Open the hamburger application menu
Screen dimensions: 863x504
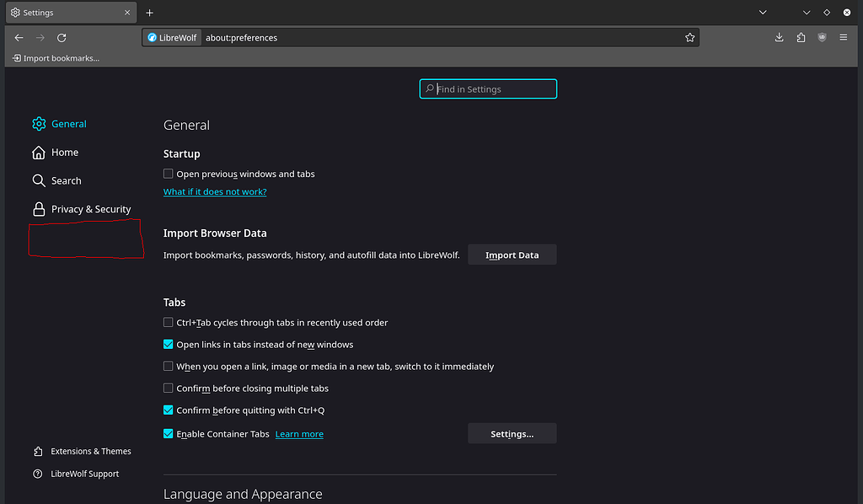pyautogui.click(x=843, y=37)
